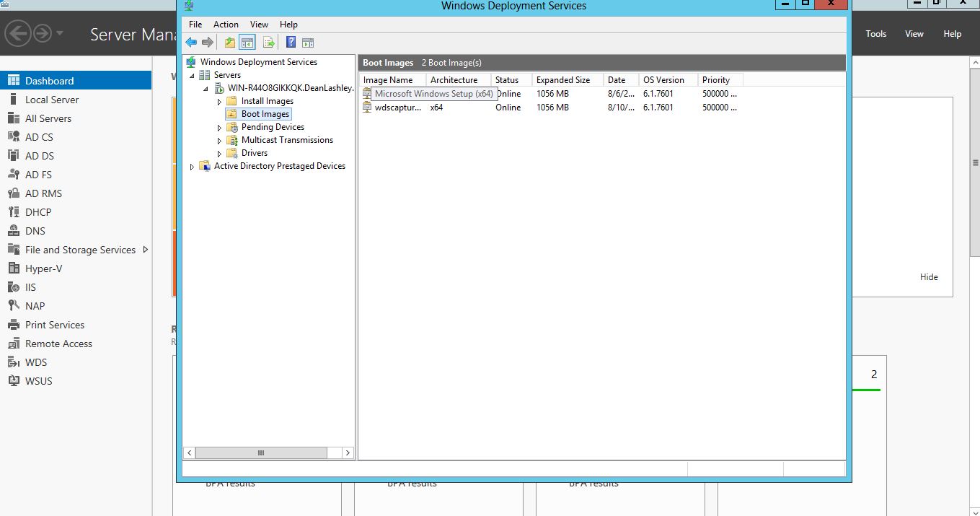
Task: Click the Export List toolbar icon
Action: click(268, 43)
